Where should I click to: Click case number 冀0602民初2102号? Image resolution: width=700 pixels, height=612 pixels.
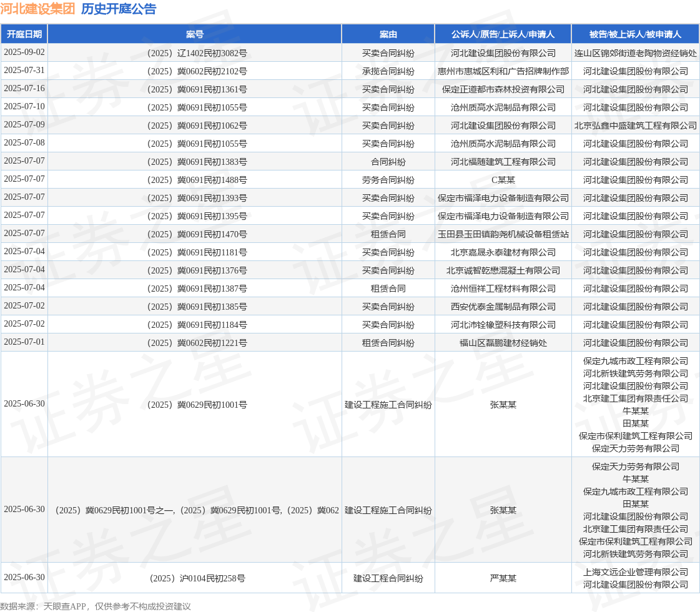197,71
